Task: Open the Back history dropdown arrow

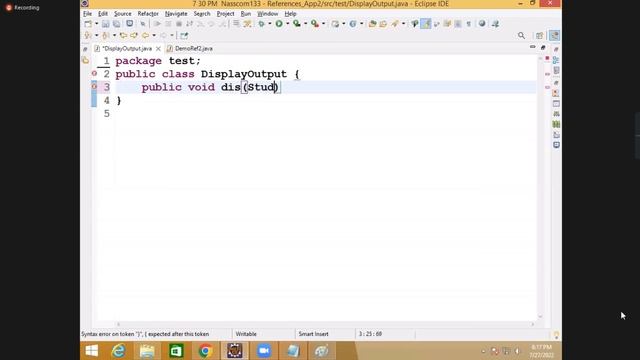Action: click(154, 36)
